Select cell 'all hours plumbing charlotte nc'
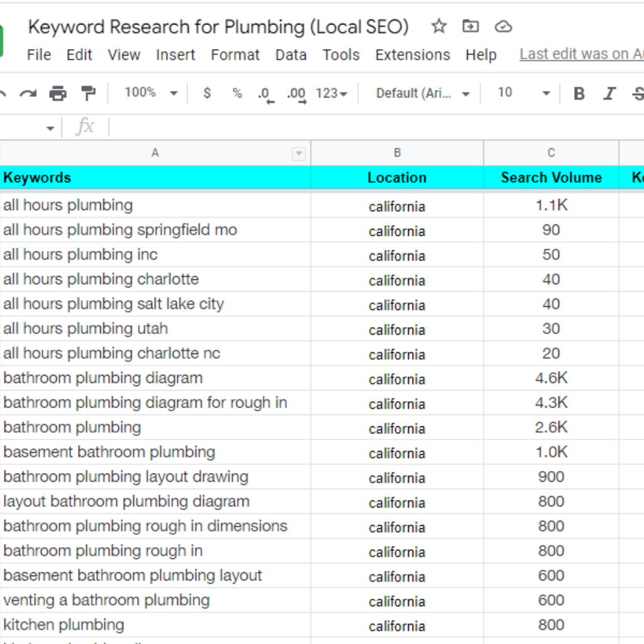Image resolution: width=644 pixels, height=644 pixels. (x=155, y=353)
